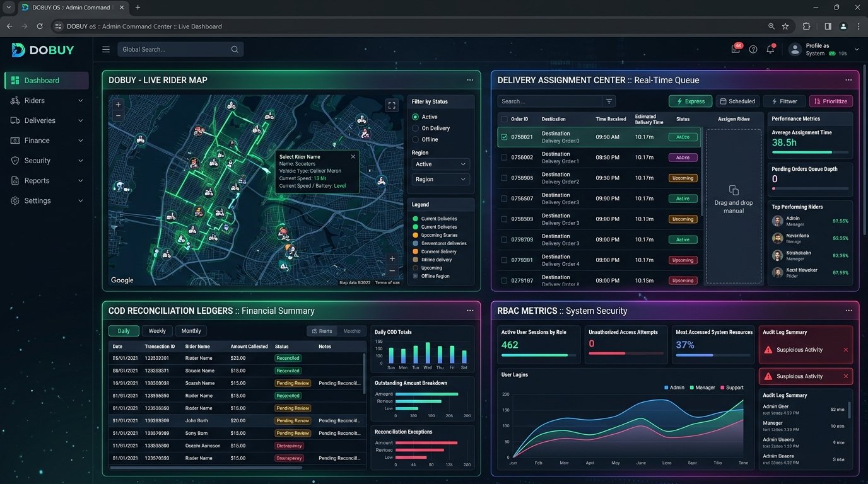Switch to the Daily ledger tab
Image resolution: width=868 pixels, height=484 pixels.
click(124, 331)
